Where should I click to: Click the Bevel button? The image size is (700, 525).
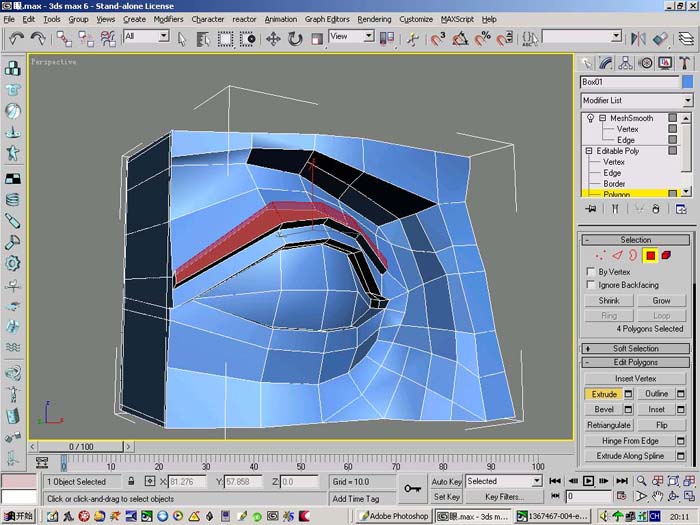tap(604, 409)
